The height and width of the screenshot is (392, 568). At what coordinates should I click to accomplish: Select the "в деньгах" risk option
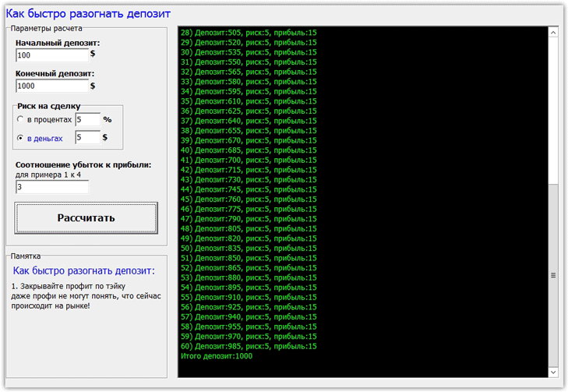point(20,138)
